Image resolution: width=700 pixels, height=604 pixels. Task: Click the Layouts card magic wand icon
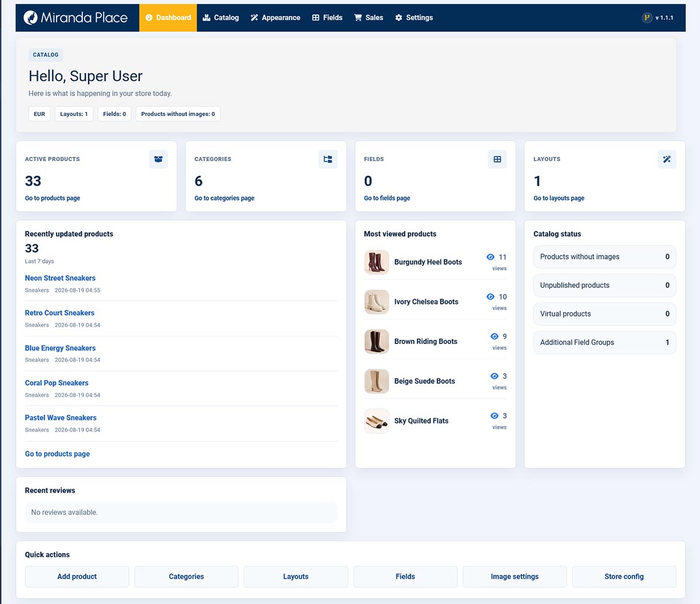tap(667, 159)
